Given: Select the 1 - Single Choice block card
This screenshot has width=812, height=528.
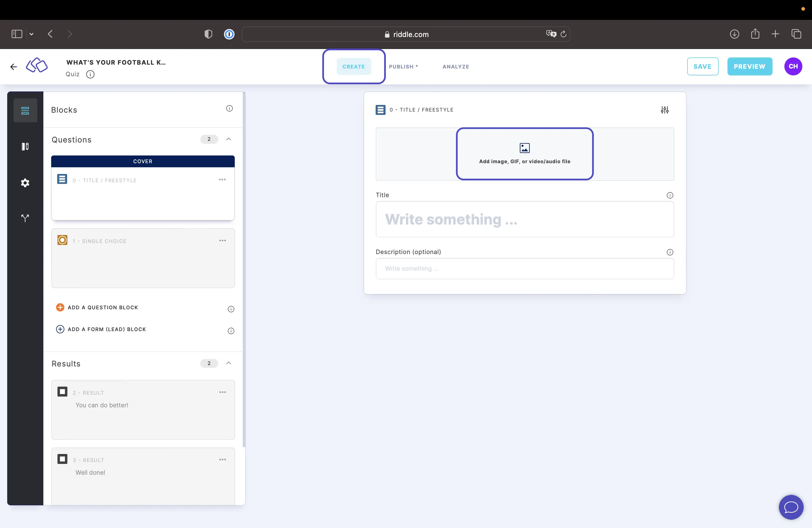Looking at the screenshot, I should pos(143,258).
